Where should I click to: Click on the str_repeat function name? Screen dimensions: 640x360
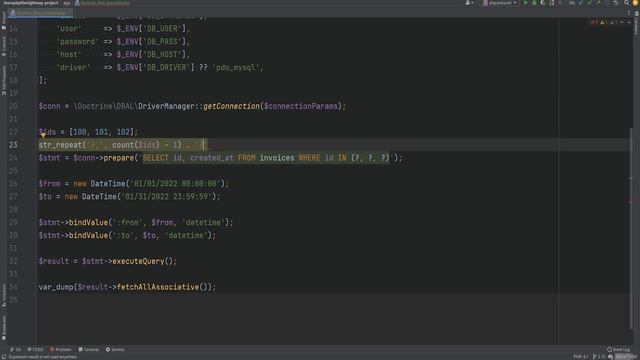point(60,145)
